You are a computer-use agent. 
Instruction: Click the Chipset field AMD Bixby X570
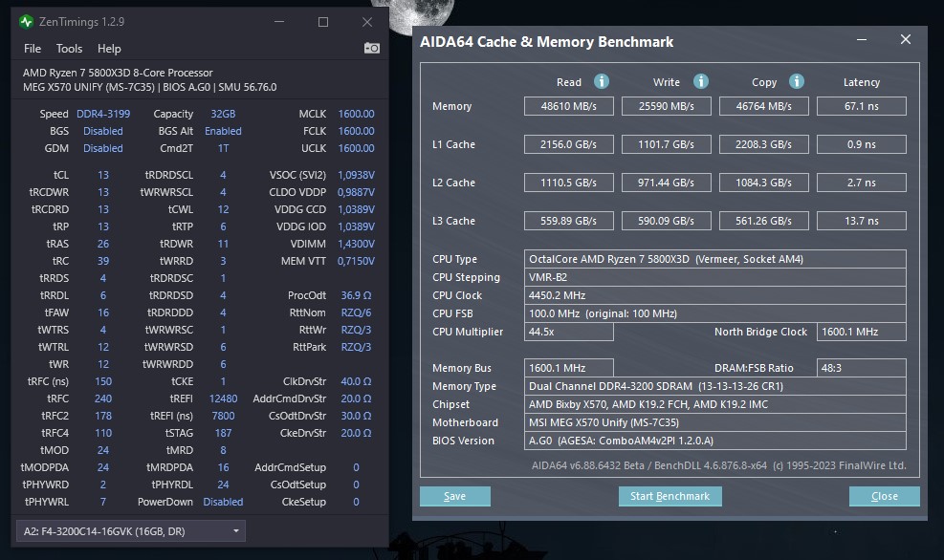tap(715, 404)
